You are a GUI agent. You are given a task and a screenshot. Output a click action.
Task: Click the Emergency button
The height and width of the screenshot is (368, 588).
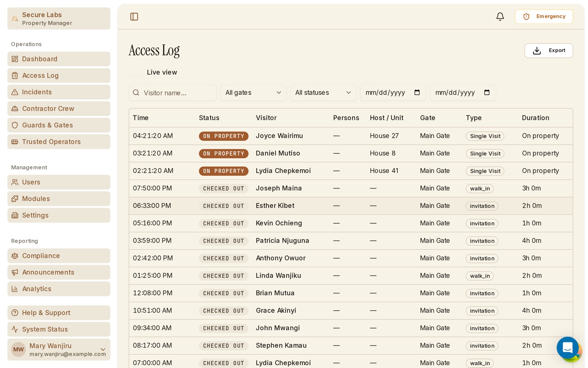click(x=544, y=16)
